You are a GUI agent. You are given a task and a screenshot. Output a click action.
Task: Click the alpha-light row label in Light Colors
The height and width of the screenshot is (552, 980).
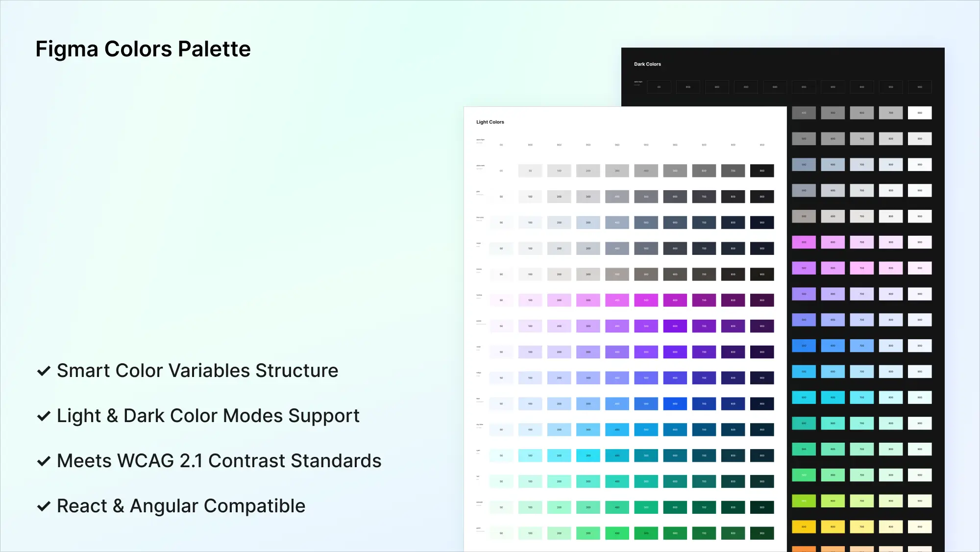click(x=480, y=140)
